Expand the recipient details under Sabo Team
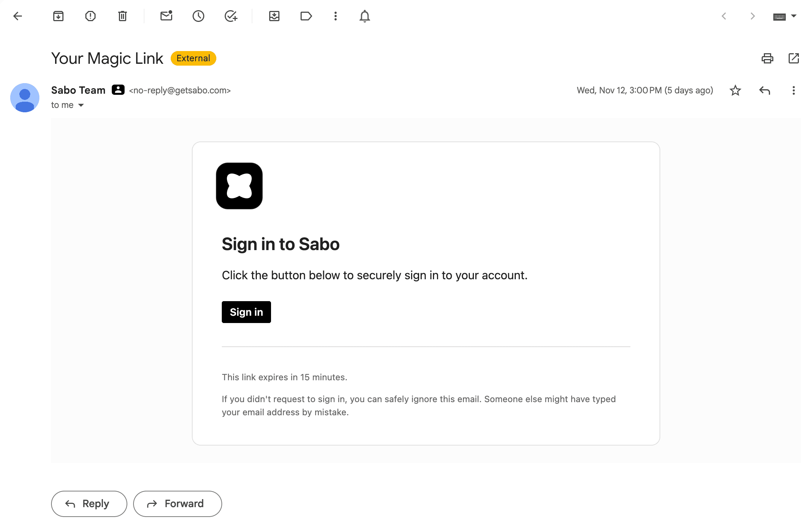Image resolution: width=812 pixels, height=525 pixels. click(82, 105)
